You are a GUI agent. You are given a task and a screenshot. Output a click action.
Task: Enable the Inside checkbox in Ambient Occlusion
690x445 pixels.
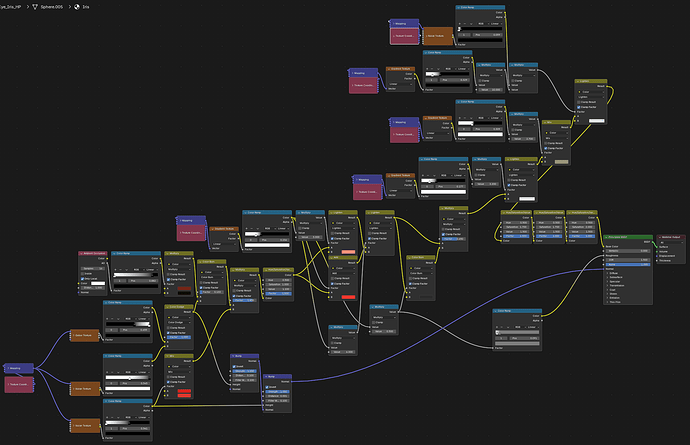(82, 274)
